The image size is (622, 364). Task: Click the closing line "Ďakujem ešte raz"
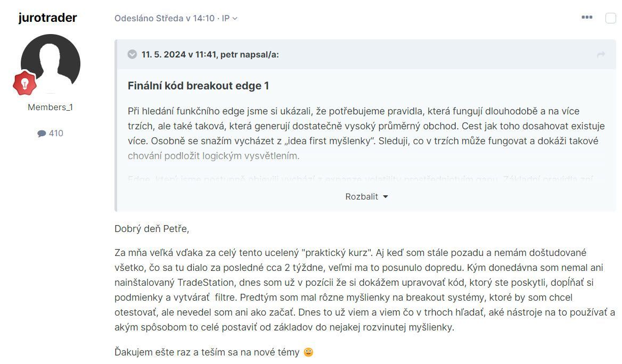[208, 352]
